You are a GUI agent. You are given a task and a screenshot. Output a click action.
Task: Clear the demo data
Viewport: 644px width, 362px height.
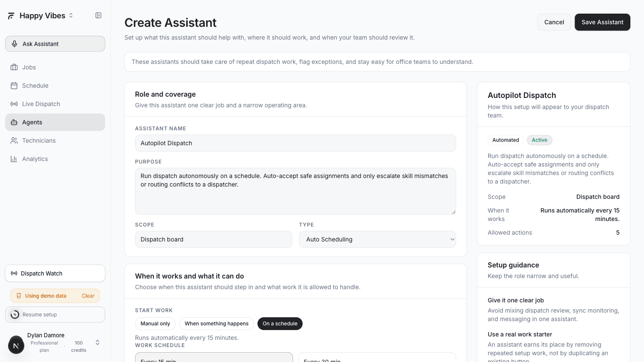tap(88, 296)
